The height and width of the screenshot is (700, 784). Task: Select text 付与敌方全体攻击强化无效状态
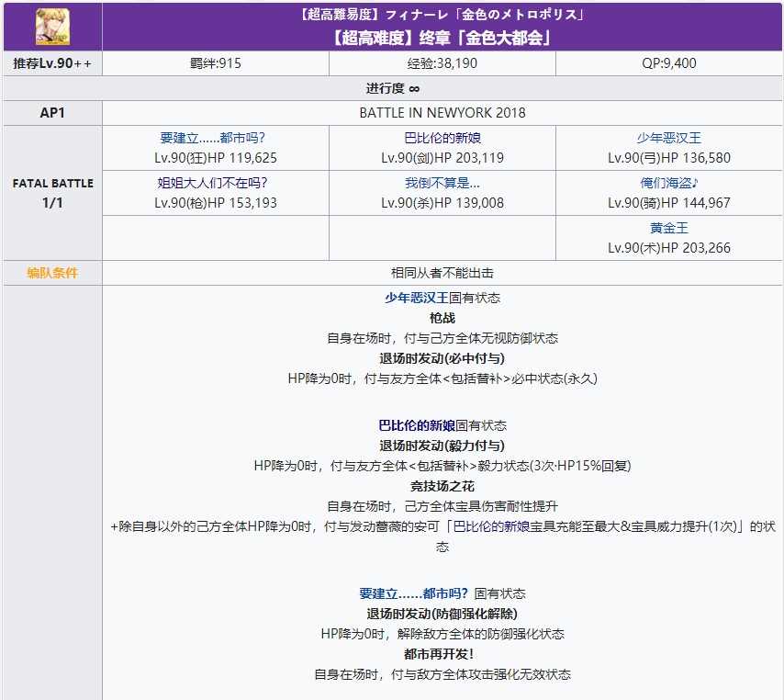(x=481, y=675)
